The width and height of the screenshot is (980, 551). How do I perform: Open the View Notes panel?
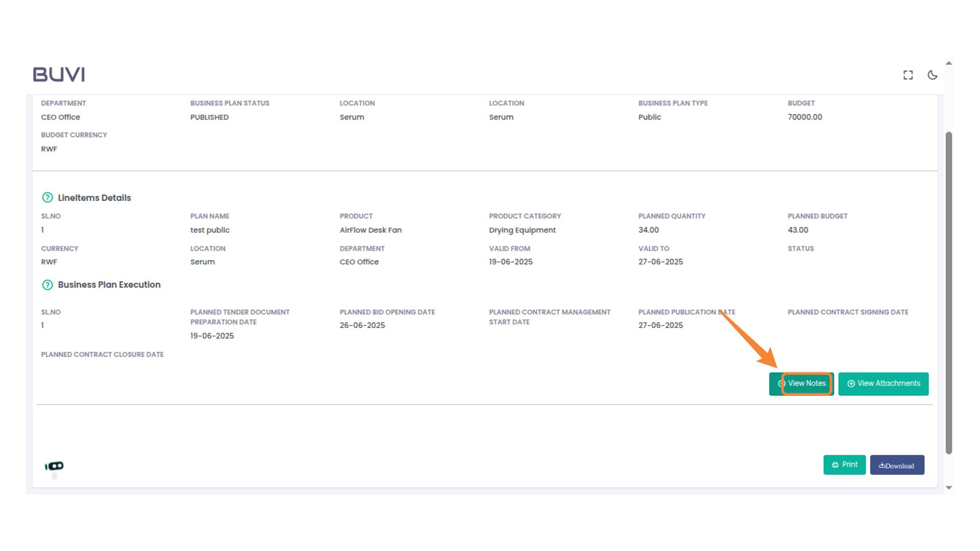806,383
